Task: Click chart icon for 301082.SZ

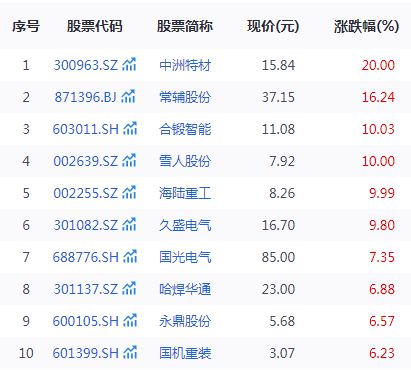Action: (x=129, y=225)
